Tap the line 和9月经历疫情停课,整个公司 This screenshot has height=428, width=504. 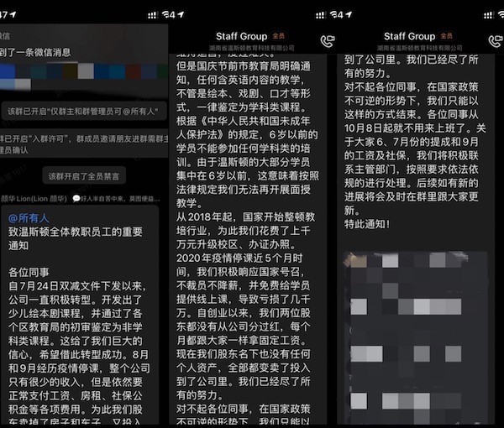pos(80,368)
